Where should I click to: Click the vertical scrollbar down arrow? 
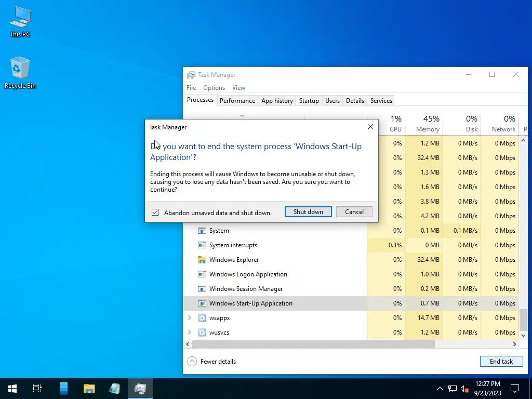click(x=524, y=335)
